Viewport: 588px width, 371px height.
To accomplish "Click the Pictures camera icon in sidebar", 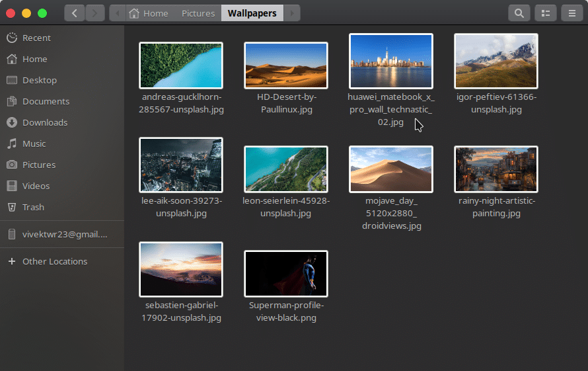I will 12,165.
